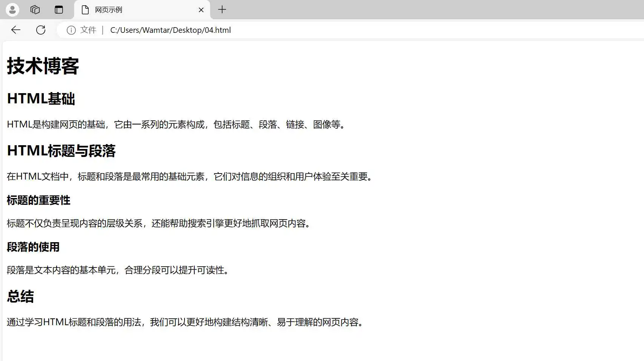Click the 标题的重要性 subheading
This screenshot has width=644, height=361.
point(38,200)
